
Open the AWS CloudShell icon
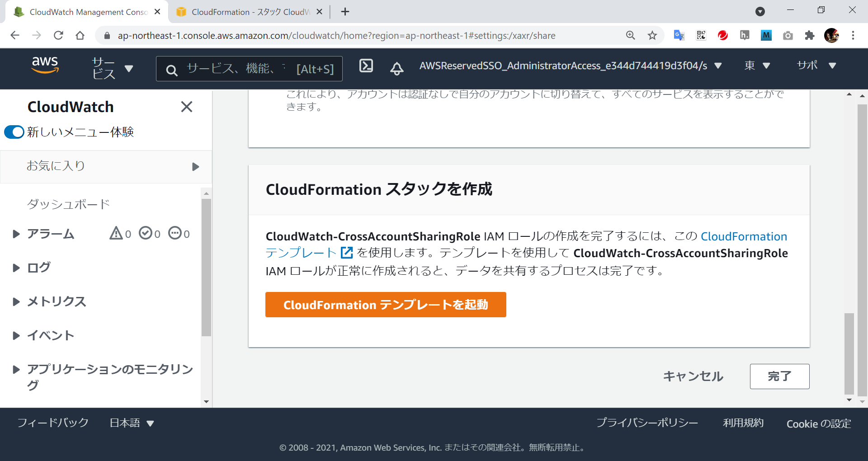tap(366, 66)
